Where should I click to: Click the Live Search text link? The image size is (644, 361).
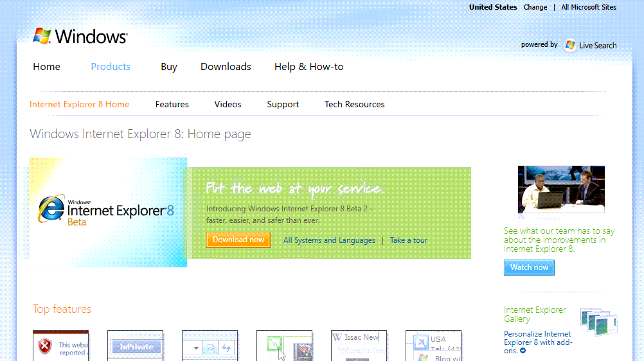(598, 46)
